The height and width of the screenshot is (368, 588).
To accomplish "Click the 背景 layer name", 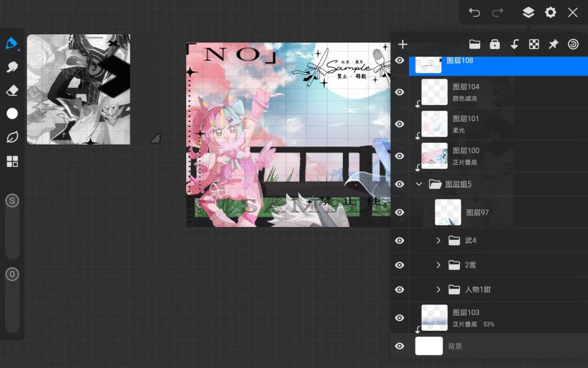I will (455, 346).
